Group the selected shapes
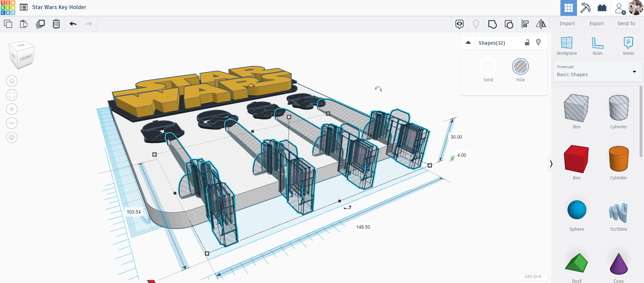 pyautogui.click(x=492, y=24)
